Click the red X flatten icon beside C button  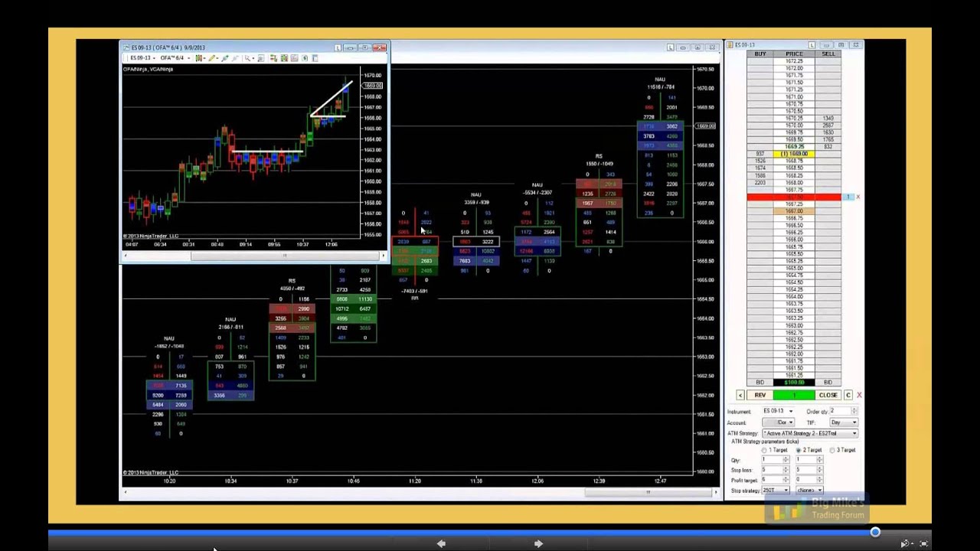[x=859, y=395]
